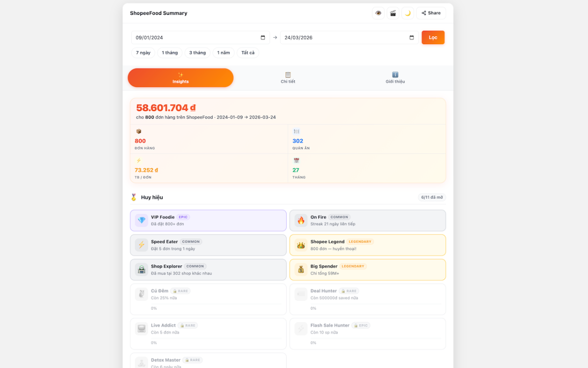The width and height of the screenshot is (588, 368).
Task: Click the 6/11 đã mở badge counter
Action: click(432, 197)
